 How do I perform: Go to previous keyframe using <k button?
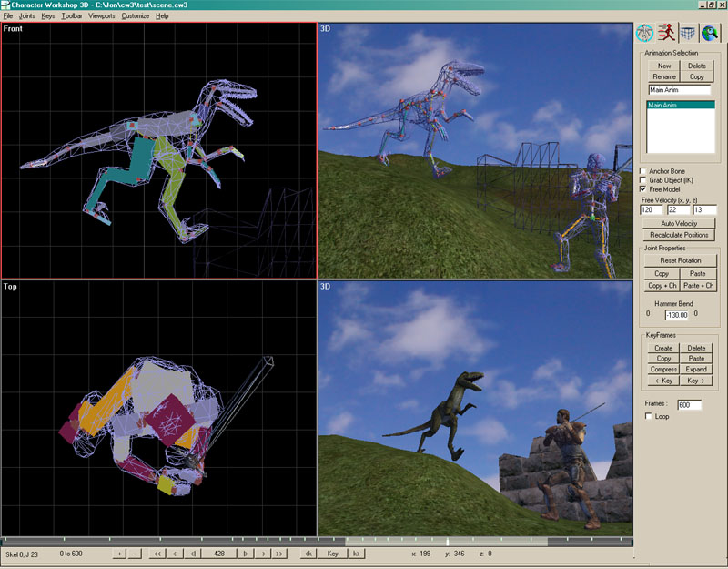click(x=308, y=554)
